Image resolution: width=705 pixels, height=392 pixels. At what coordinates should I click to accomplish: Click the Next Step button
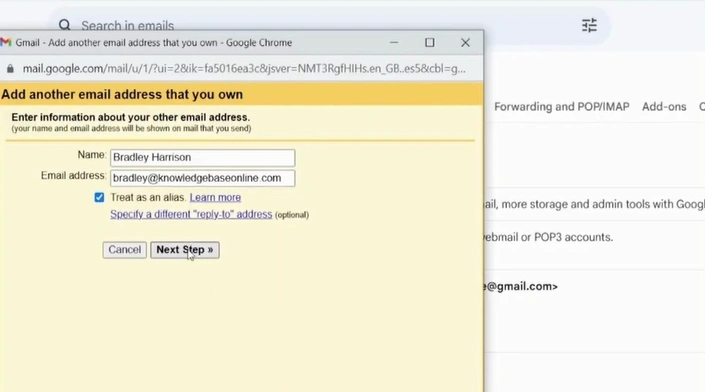(x=185, y=250)
